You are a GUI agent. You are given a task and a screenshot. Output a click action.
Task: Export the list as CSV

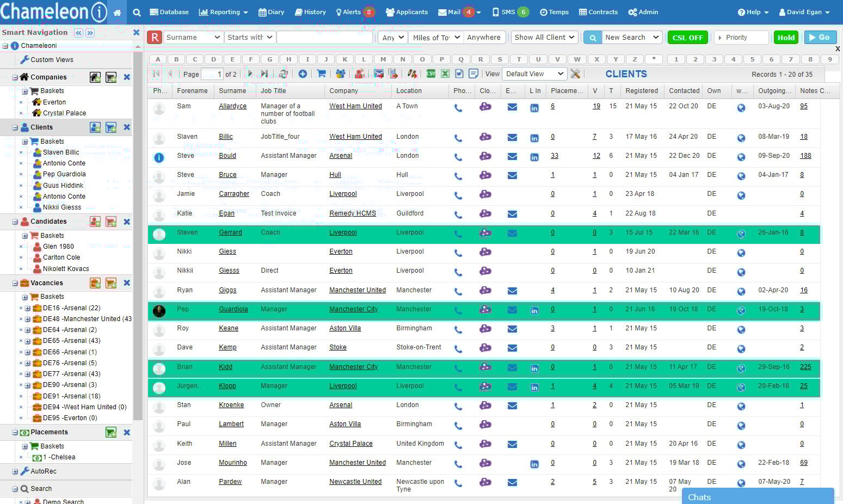click(430, 73)
